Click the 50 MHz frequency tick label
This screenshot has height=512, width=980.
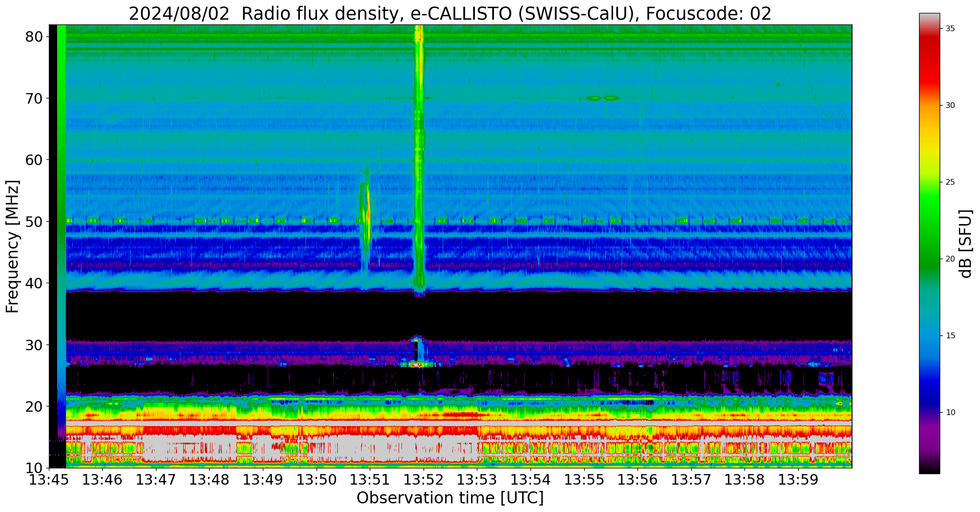tap(34, 222)
